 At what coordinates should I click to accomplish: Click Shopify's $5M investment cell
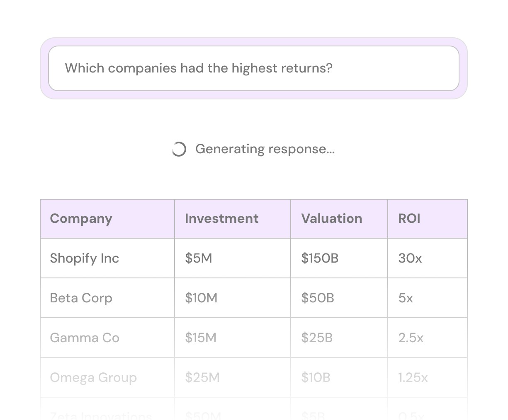pyautogui.click(x=233, y=258)
